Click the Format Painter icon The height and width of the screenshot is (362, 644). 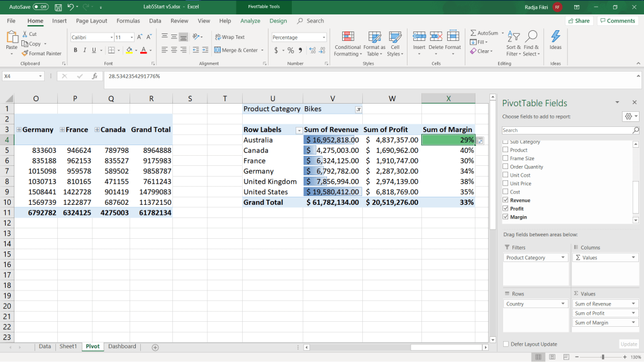[x=25, y=53]
